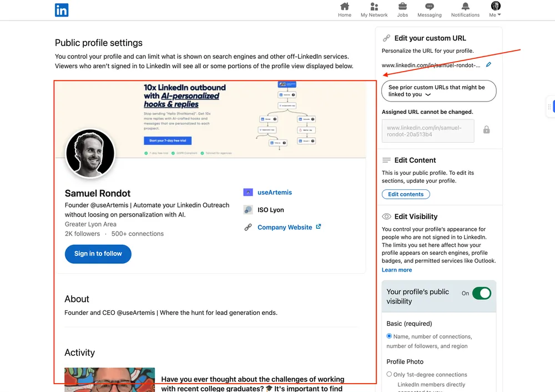Click the Sign in to follow button
The image size is (555, 392).
(x=98, y=254)
